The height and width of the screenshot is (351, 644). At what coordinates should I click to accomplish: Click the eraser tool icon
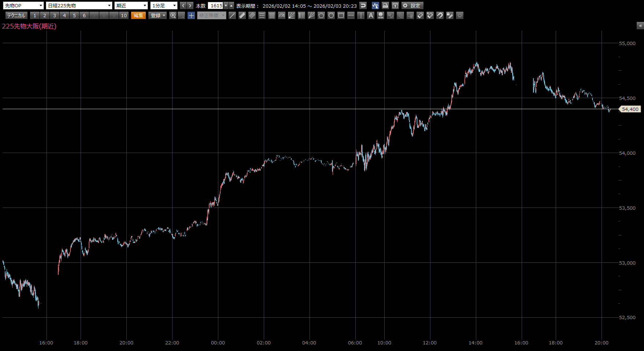pyautogui.click(x=420, y=15)
